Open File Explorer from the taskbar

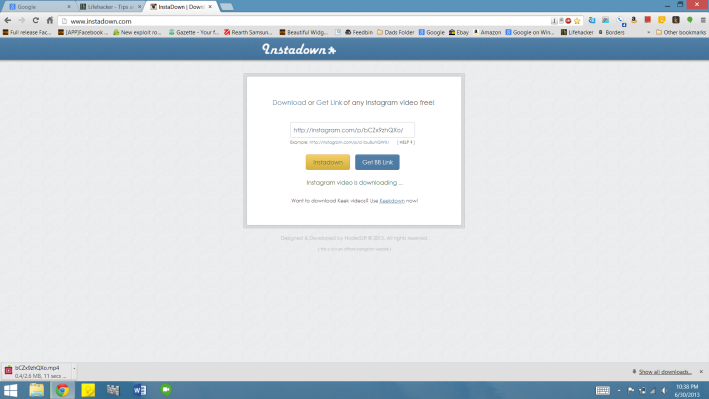coord(37,390)
